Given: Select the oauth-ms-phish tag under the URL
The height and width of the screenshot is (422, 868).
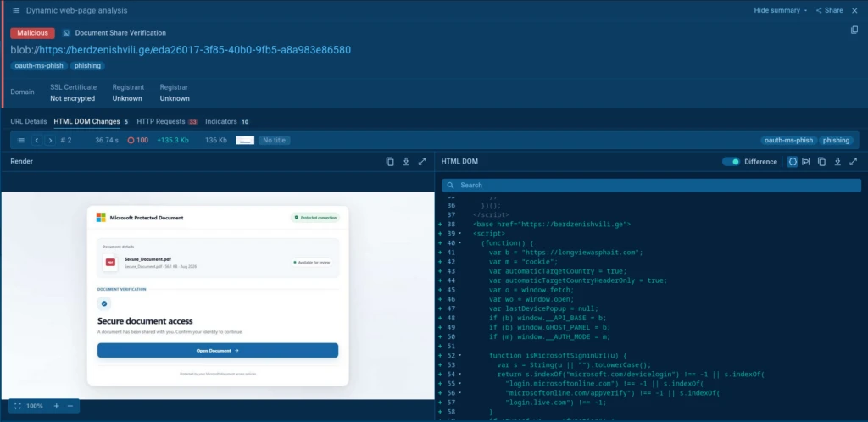Looking at the screenshot, I should click(x=39, y=66).
